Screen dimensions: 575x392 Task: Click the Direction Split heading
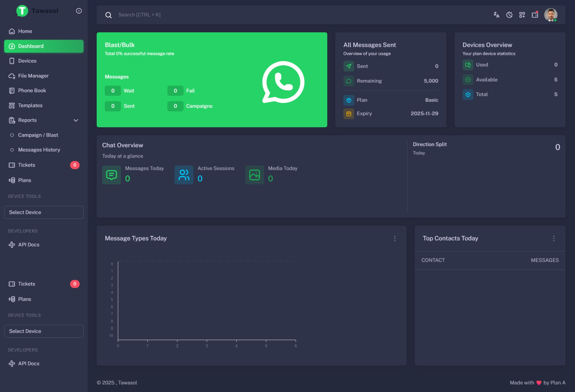pos(430,144)
